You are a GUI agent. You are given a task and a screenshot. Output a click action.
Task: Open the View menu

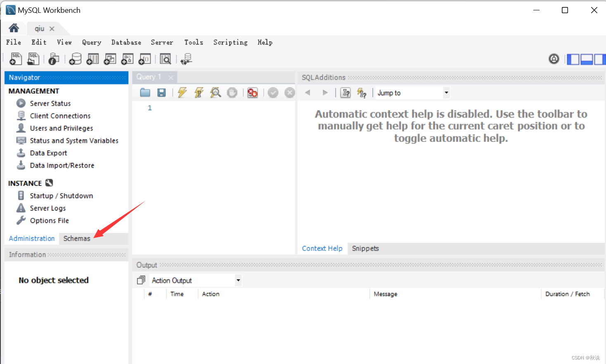click(64, 42)
